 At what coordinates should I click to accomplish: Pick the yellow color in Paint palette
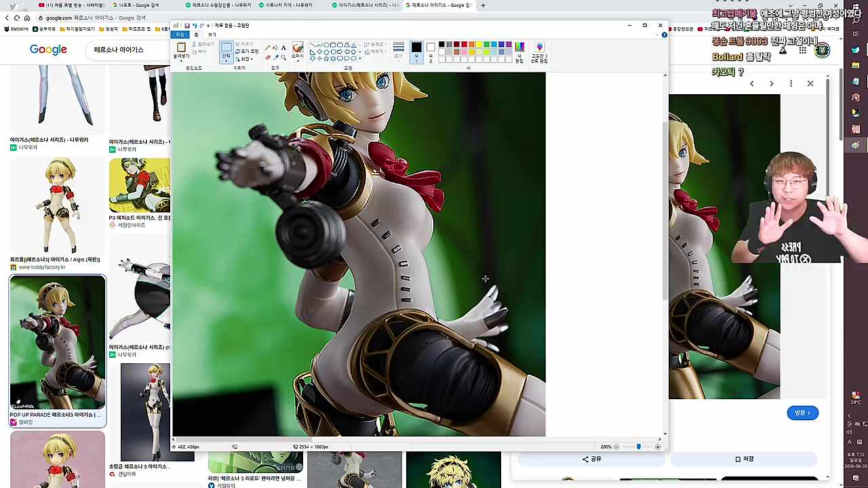coord(479,45)
